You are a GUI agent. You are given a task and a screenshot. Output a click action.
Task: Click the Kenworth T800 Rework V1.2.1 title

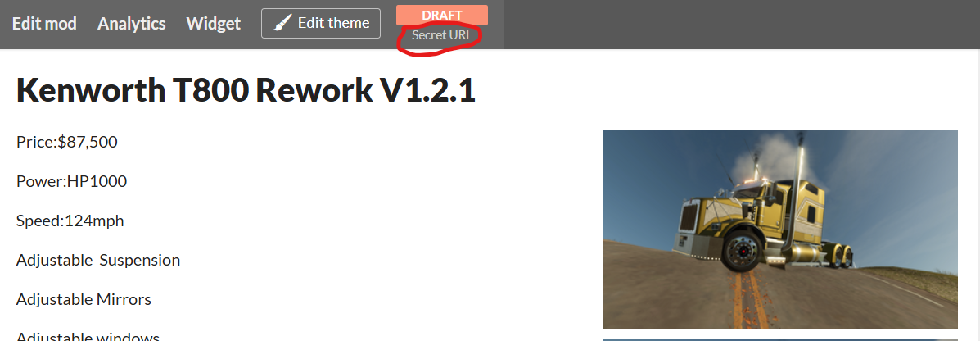[246, 91]
